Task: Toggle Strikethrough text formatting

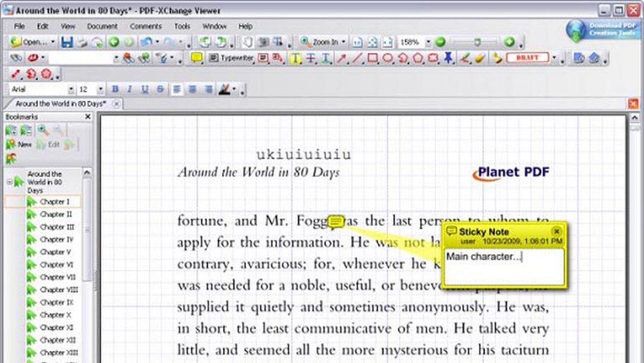Action: (159, 89)
